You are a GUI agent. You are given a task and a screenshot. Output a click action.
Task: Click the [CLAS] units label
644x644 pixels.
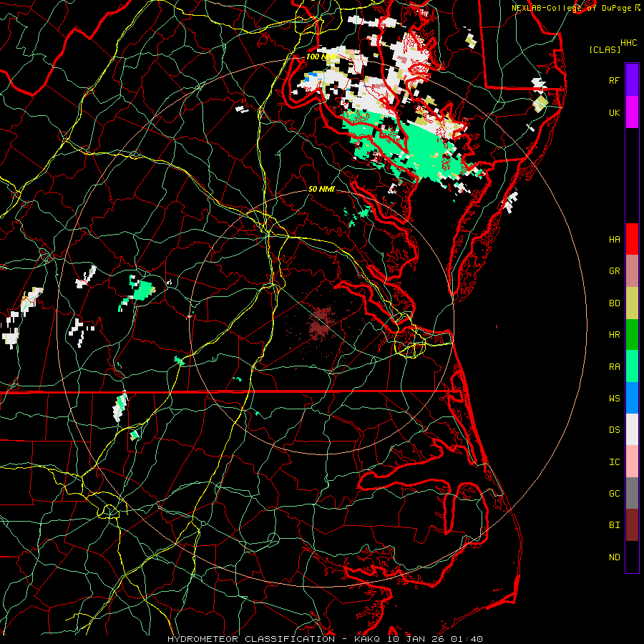point(605,49)
